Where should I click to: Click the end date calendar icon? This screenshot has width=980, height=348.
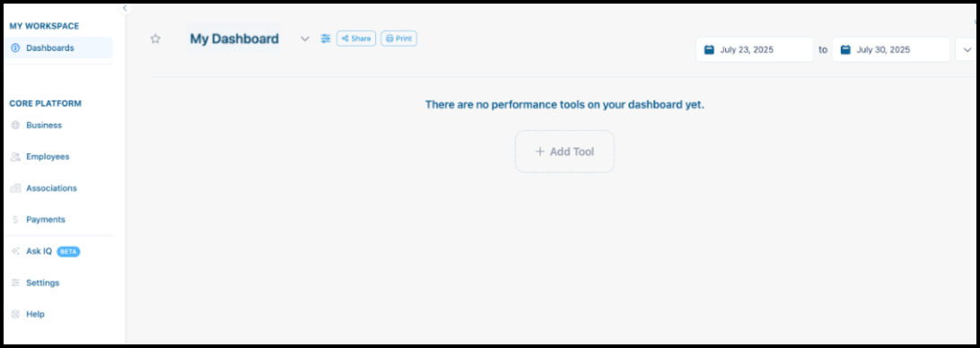tap(845, 49)
